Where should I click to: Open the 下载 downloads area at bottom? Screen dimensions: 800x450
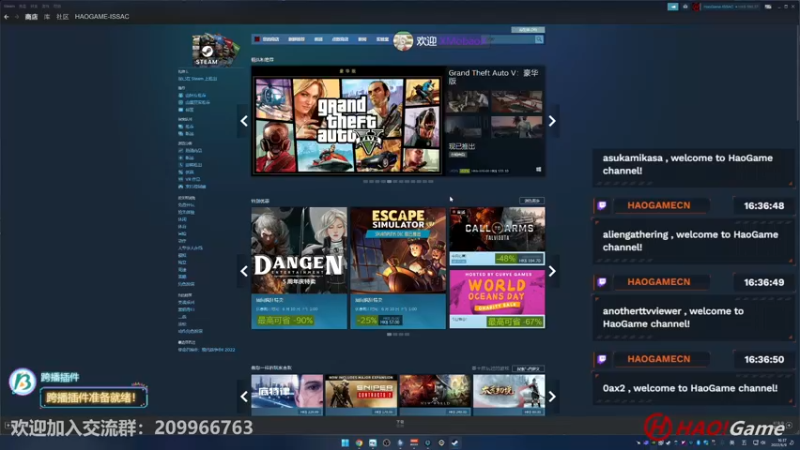[401, 423]
